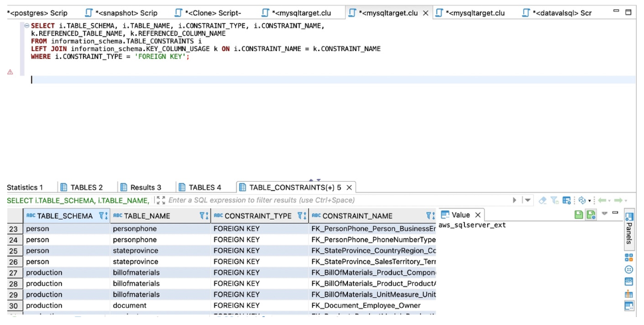Collapse the SELECT statement fold marker
The height and width of the screenshot is (325, 644).
pyautogui.click(x=27, y=25)
